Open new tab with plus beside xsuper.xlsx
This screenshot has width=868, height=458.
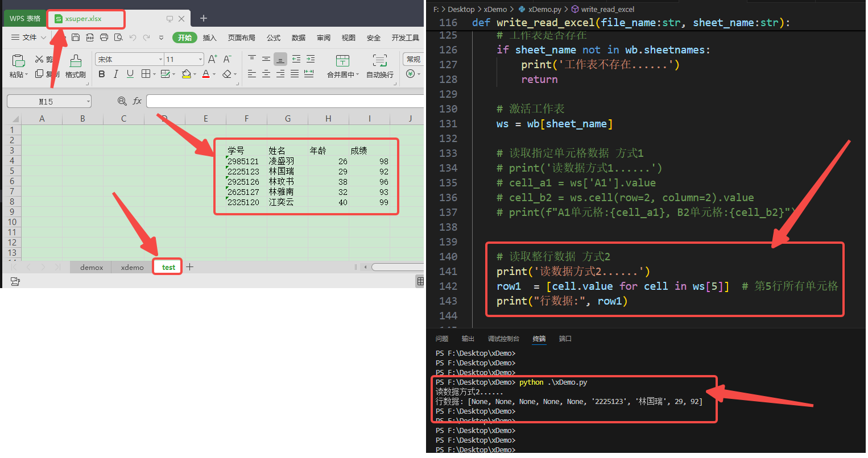204,19
